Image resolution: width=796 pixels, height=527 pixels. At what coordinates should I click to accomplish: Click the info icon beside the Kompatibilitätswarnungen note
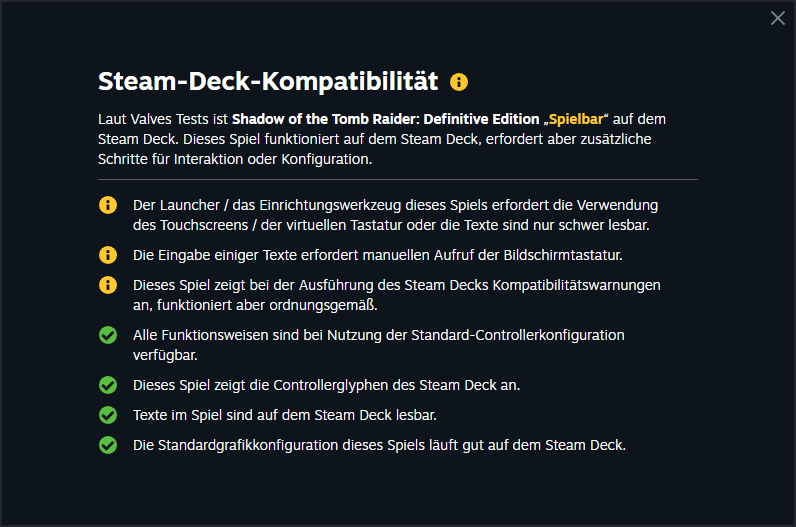click(x=108, y=286)
